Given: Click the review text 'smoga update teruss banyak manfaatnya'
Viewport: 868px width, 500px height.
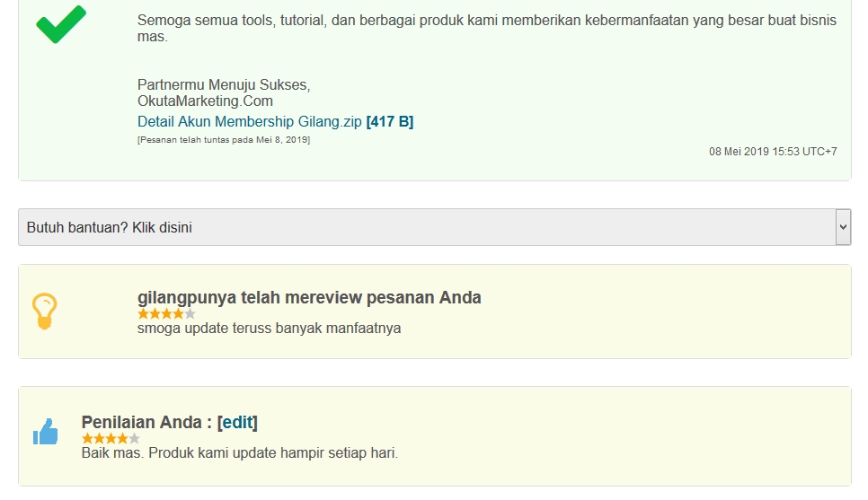Looking at the screenshot, I should pyautogui.click(x=269, y=328).
